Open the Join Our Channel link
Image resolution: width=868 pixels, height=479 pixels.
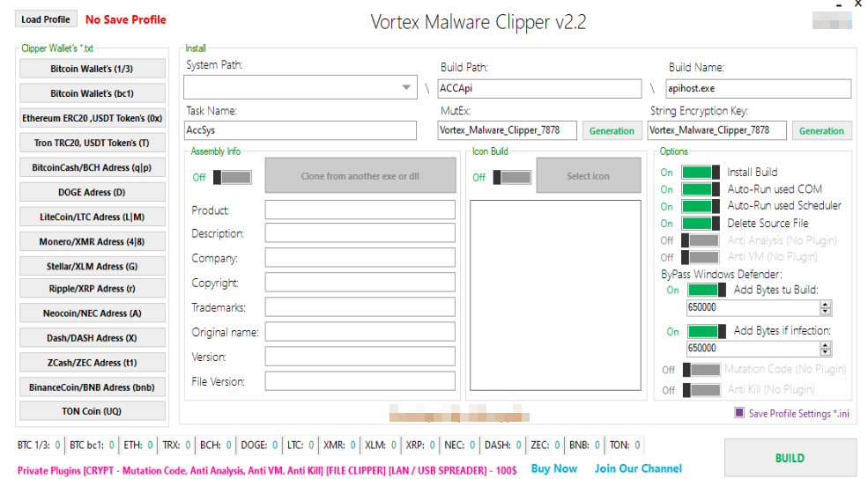coord(638,468)
